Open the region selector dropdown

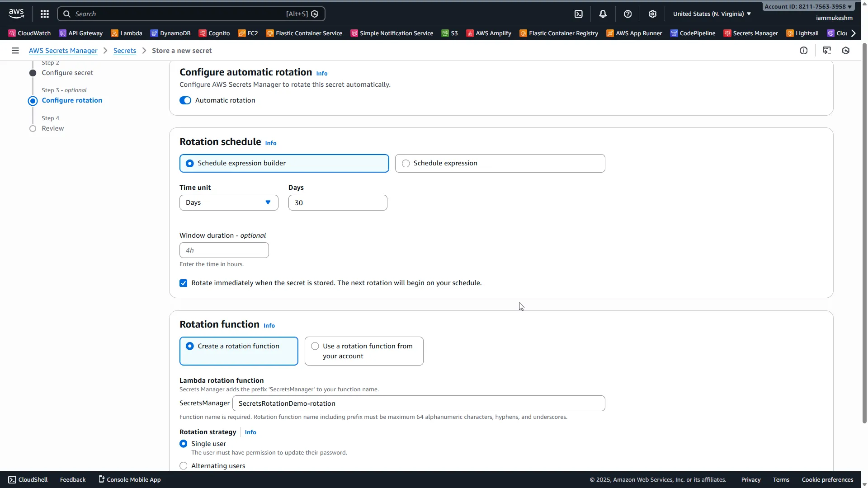pos(711,14)
